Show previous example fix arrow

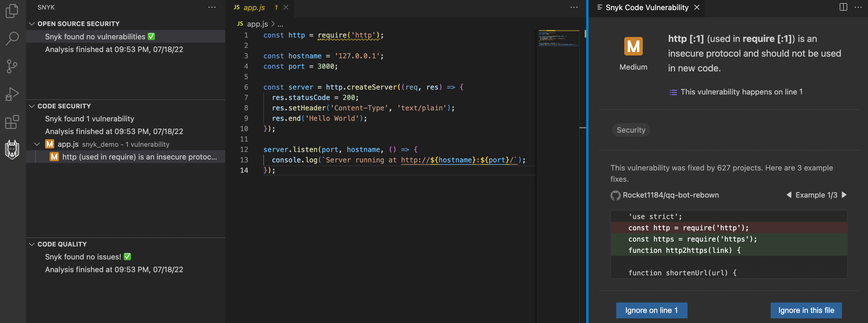(x=789, y=195)
